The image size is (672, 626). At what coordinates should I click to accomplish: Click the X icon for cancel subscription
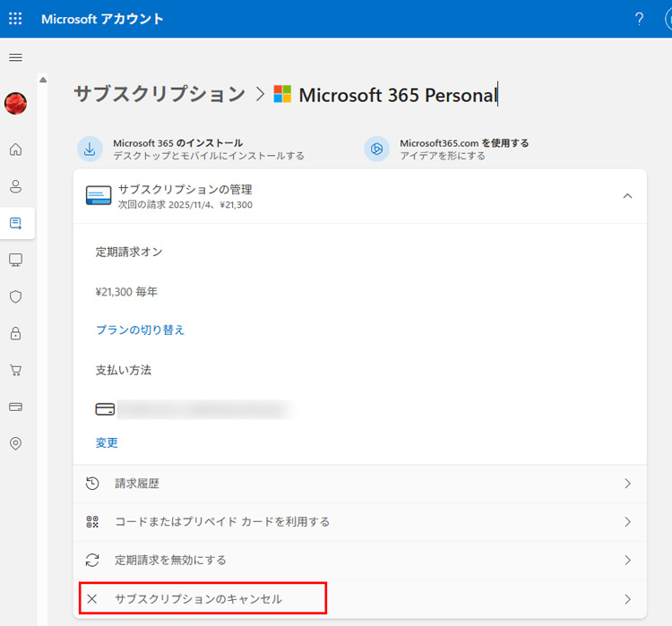point(92,598)
